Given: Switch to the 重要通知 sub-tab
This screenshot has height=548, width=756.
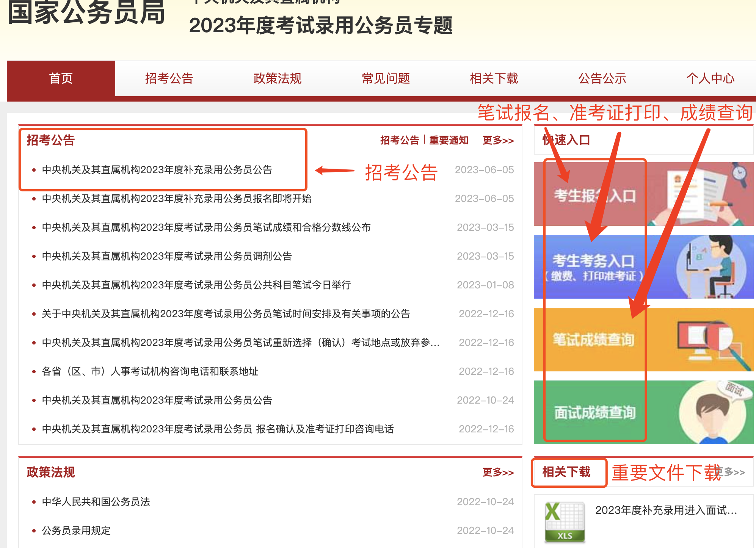Looking at the screenshot, I should click(x=449, y=140).
